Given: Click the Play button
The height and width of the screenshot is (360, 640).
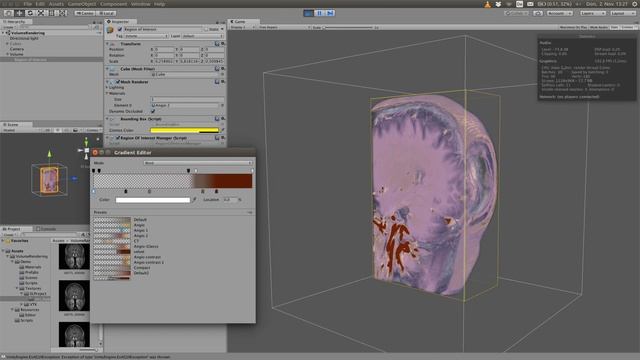Looking at the screenshot, I should pyautogui.click(x=309, y=13).
